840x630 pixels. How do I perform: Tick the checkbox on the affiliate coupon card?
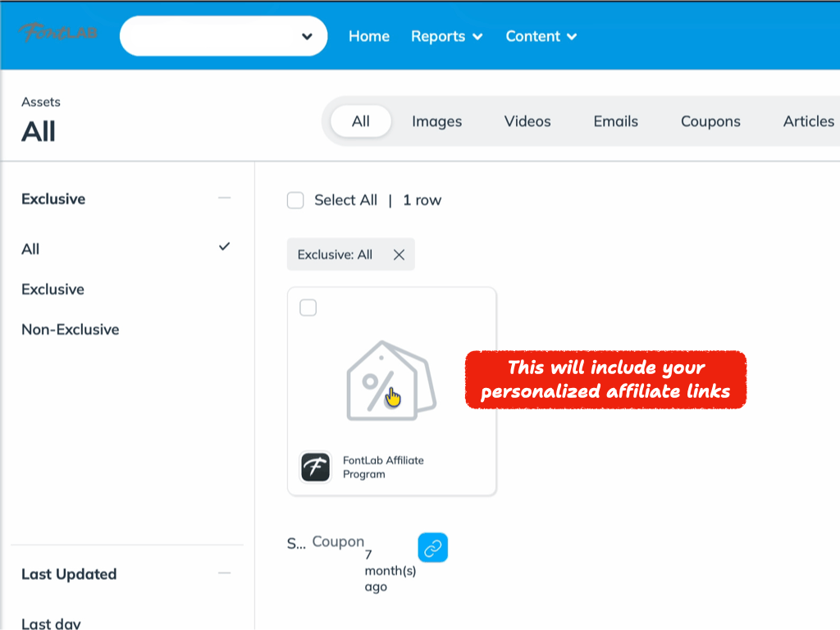click(x=308, y=308)
